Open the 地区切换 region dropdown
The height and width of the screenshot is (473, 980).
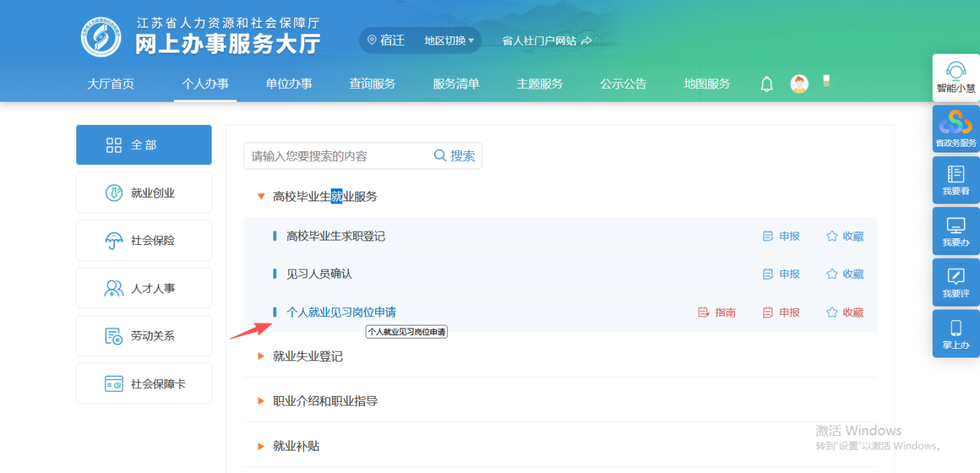point(449,41)
